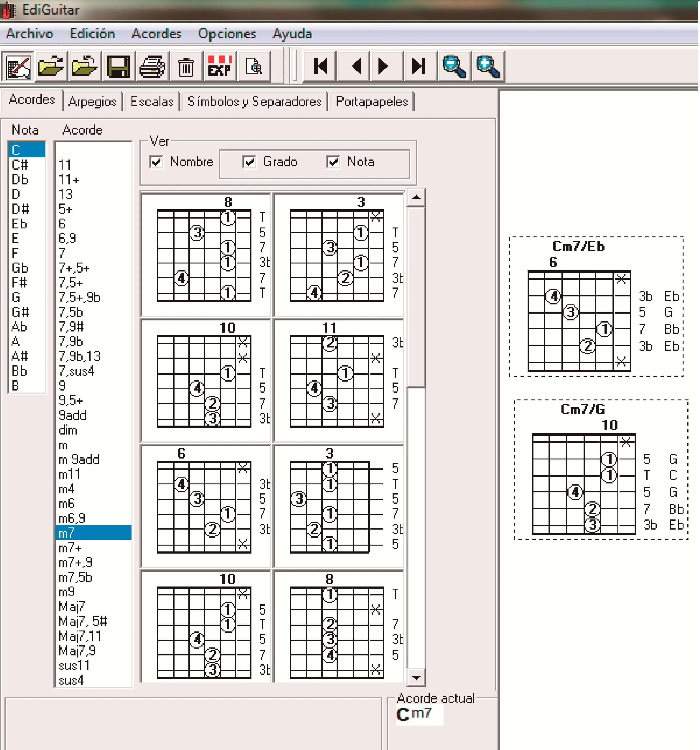700x750 pixels.
Task: Click the print preview document icon
Action: pyautogui.click(x=254, y=66)
